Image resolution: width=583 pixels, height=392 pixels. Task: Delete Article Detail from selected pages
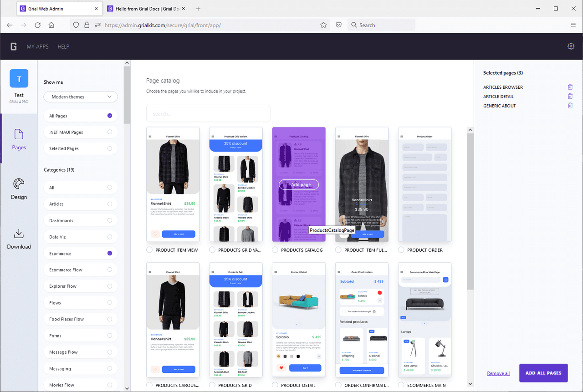(570, 96)
